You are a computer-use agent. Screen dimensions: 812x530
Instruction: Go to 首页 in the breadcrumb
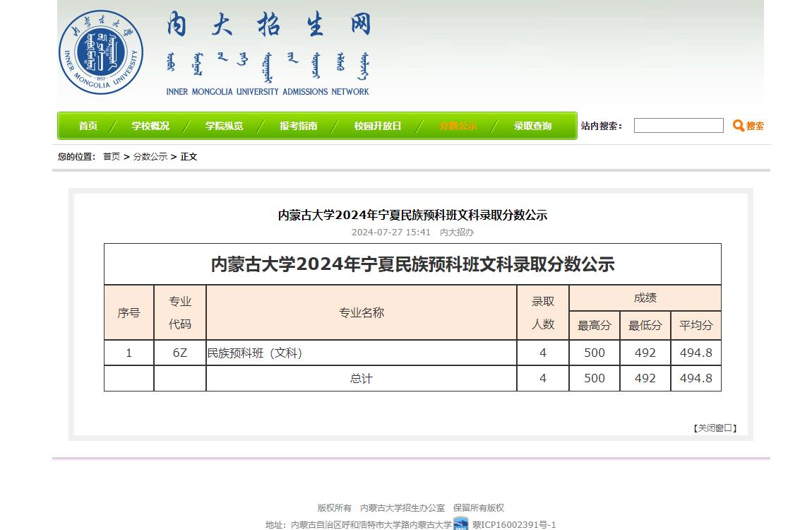point(112,156)
